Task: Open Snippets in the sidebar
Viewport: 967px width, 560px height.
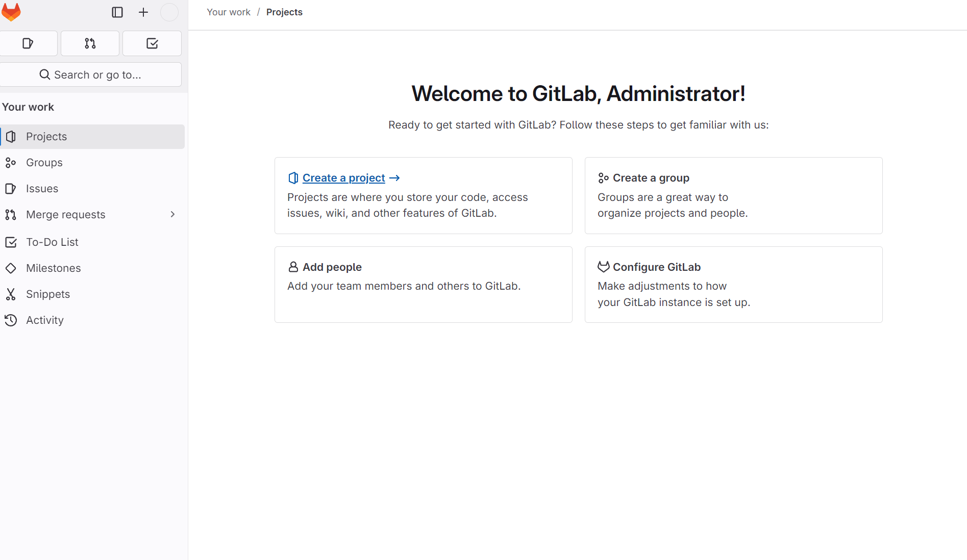Action: 92,294
